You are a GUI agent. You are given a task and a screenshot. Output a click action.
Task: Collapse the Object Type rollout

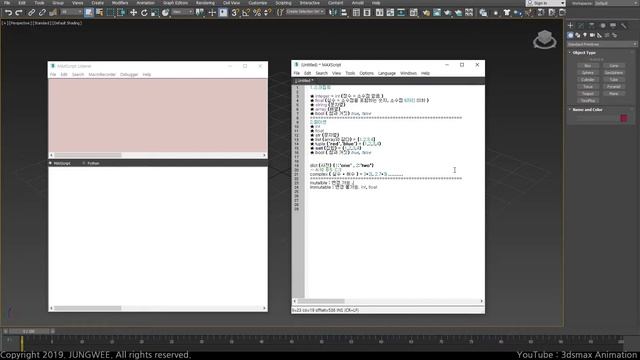[x=584, y=53]
